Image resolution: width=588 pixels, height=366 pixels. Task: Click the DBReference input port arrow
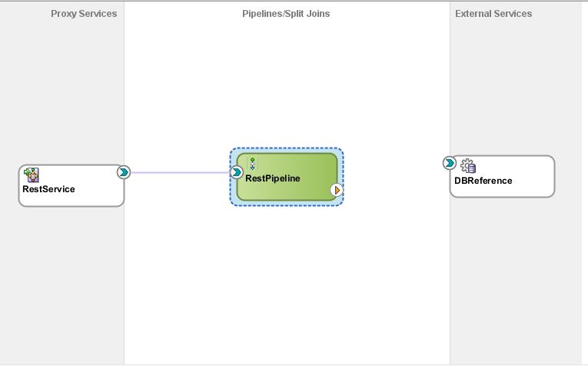point(450,163)
